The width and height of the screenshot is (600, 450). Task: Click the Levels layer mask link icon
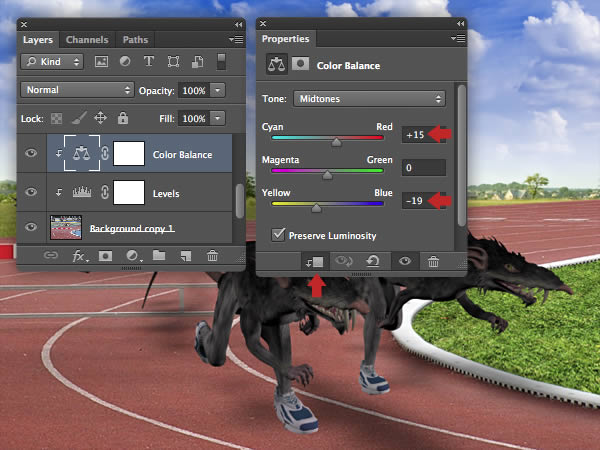(105, 192)
